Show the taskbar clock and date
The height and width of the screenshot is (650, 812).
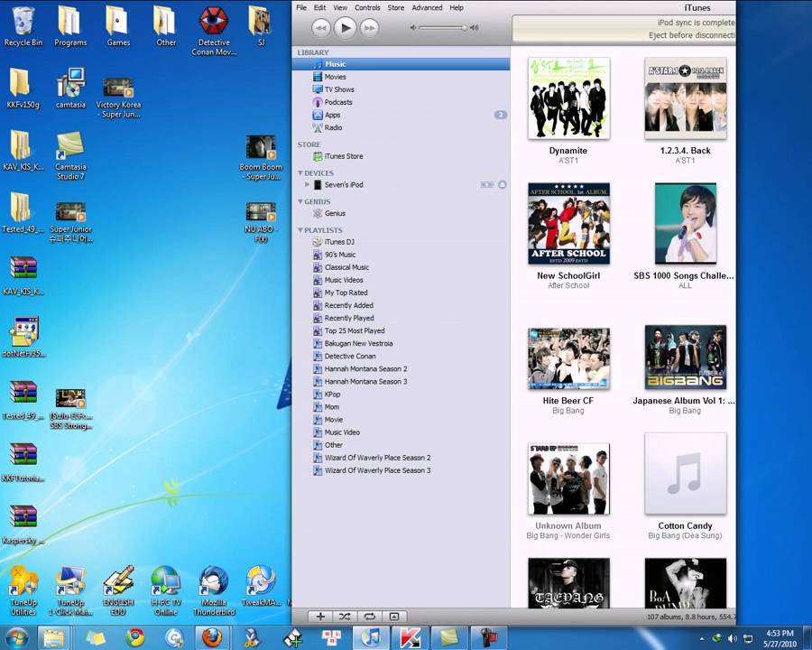point(780,638)
